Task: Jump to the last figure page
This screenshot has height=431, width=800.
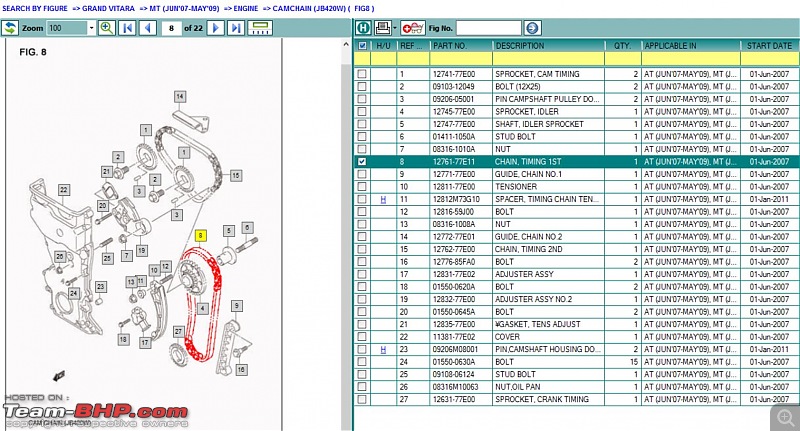Action: tap(236, 28)
